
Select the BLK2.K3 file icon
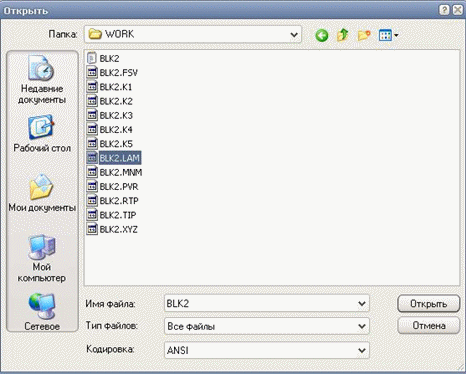[x=91, y=115]
